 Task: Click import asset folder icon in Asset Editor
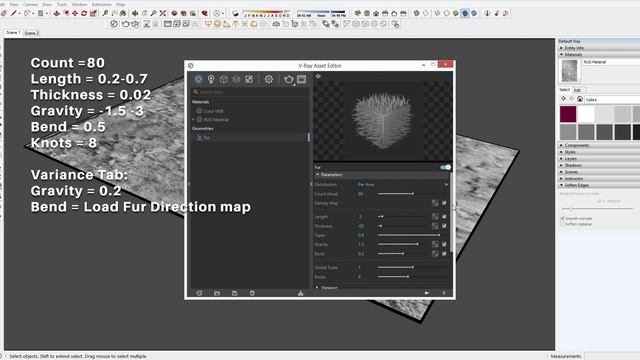tap(217, 293)
